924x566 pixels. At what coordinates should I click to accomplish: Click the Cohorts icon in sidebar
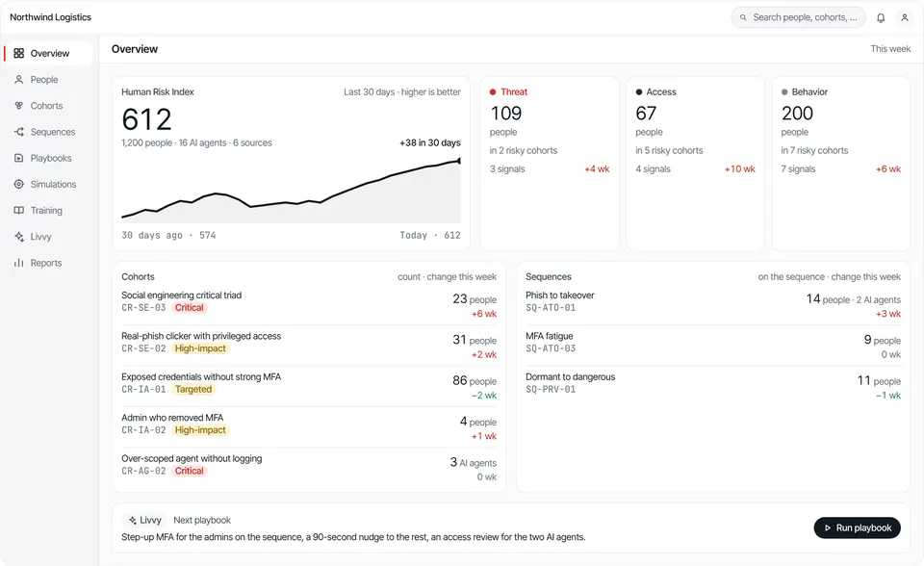tap(19, 106)
